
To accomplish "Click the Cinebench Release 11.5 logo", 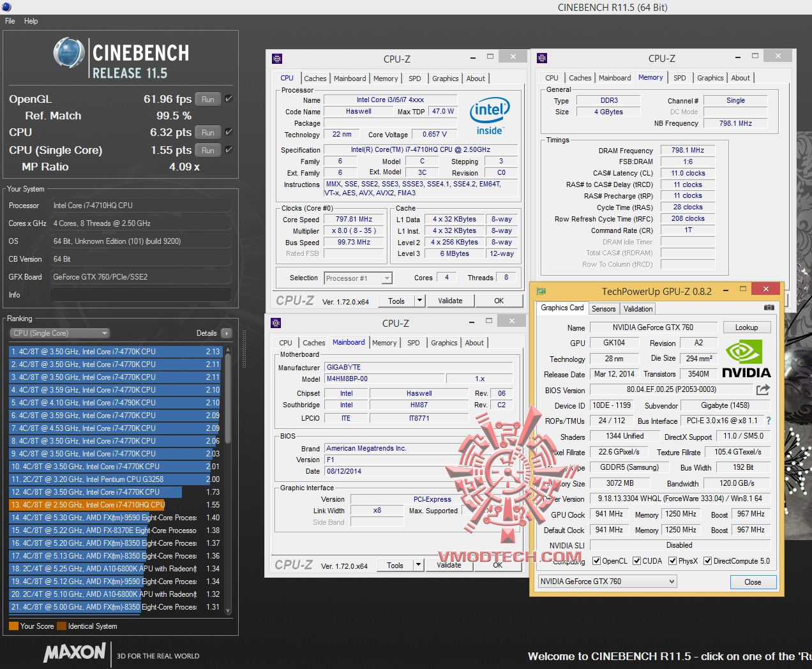I will [x=121, y=59].
